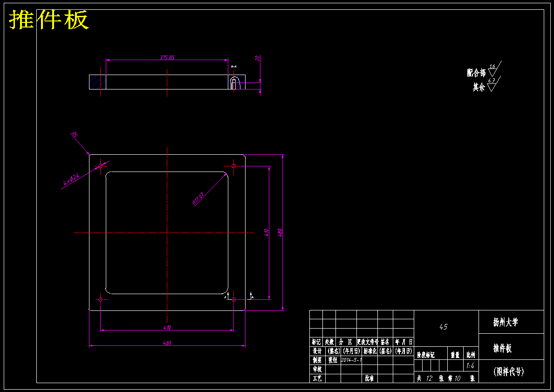Select the 其余 surface finish note
Viewport: 554px width, 392px height.
coord(479,87)
